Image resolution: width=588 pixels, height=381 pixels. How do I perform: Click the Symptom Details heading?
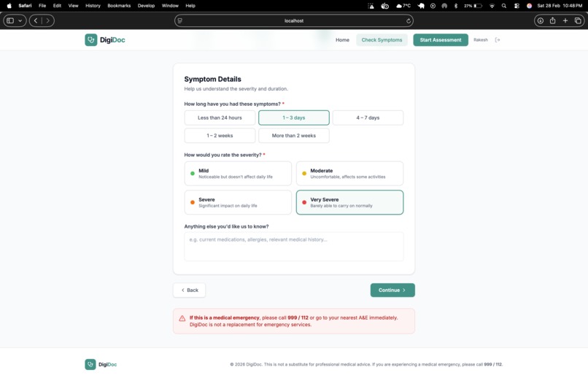pyautogui.click(x=212, y=79)
